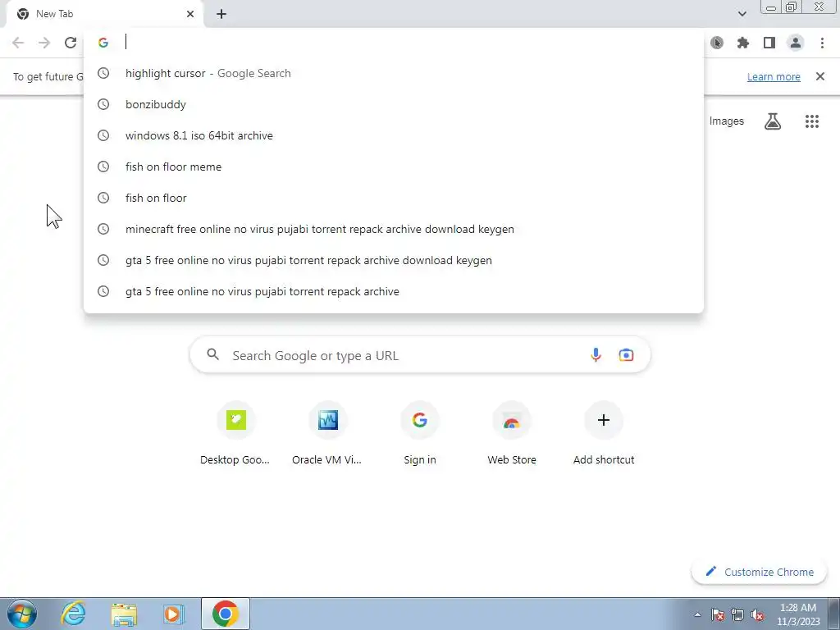Screen dimensions: 840x630
Task: Open the Desktop Goo... shortcut
Action: pos(235,434)
